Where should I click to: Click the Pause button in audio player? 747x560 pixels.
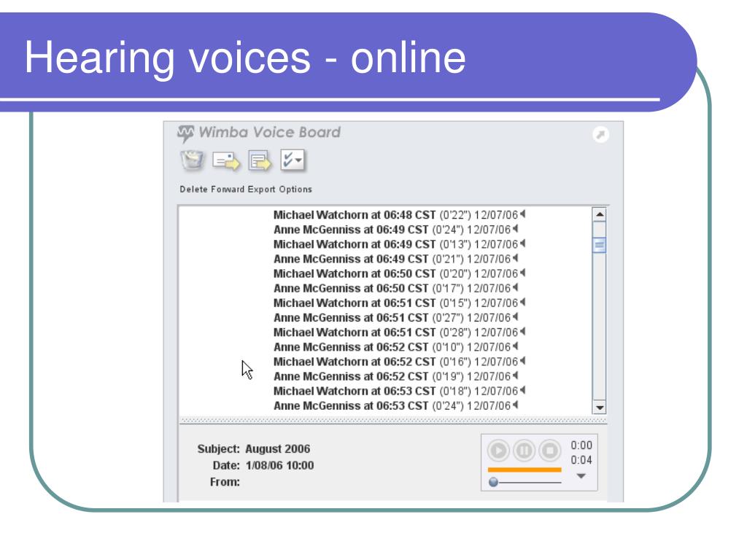524,450
